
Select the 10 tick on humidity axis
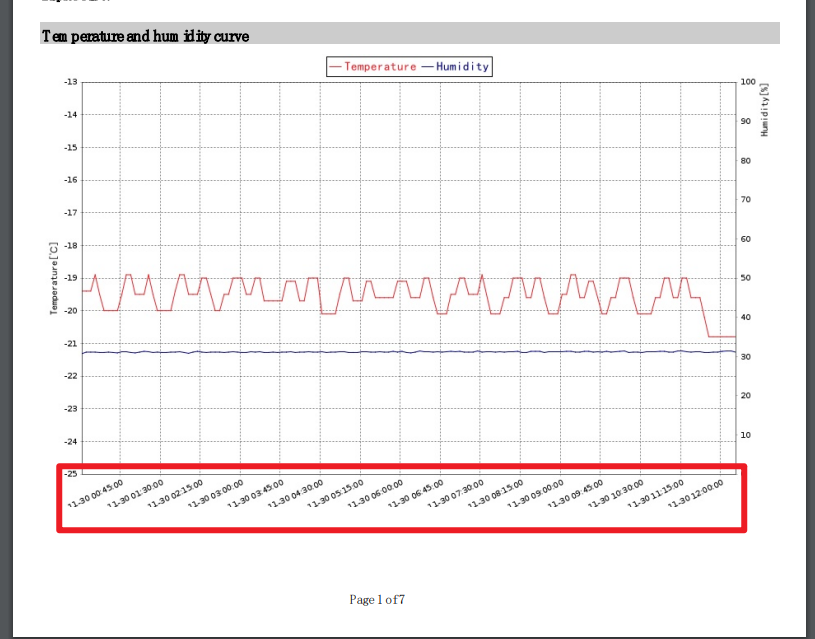pyautogui.click(x=746, y=435)
